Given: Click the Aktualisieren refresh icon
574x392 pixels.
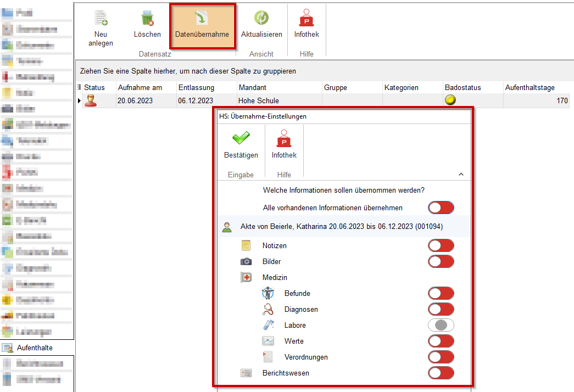Looking at the screenshot, I should pos(261,19).
